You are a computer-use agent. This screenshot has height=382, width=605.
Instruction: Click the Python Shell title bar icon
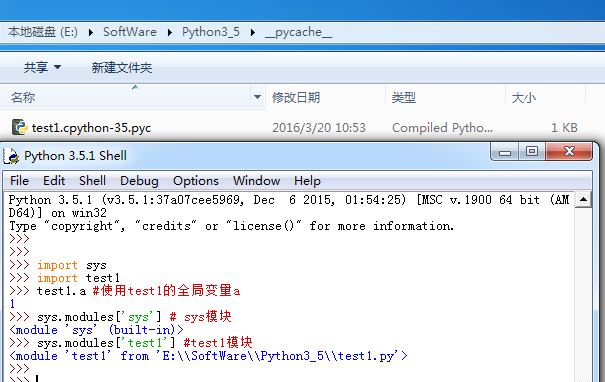tap(11, 156)
